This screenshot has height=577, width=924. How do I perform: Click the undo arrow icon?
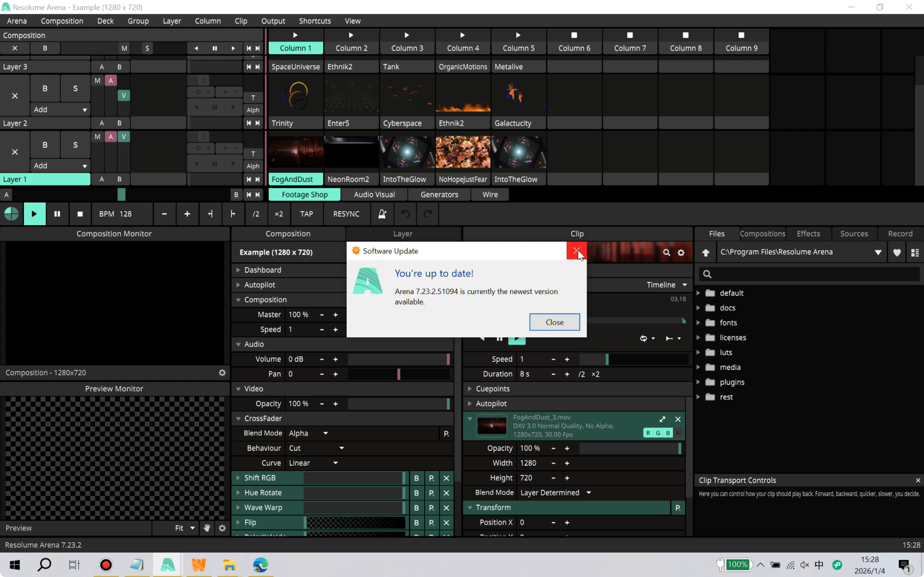405,214
